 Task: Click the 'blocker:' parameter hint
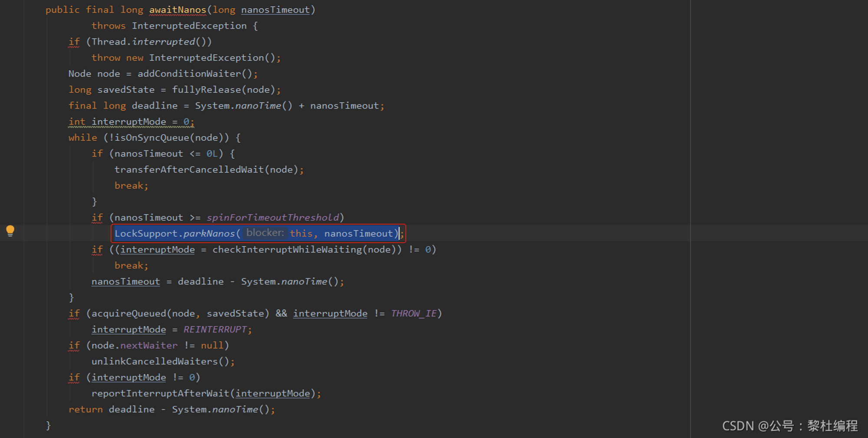265,233
